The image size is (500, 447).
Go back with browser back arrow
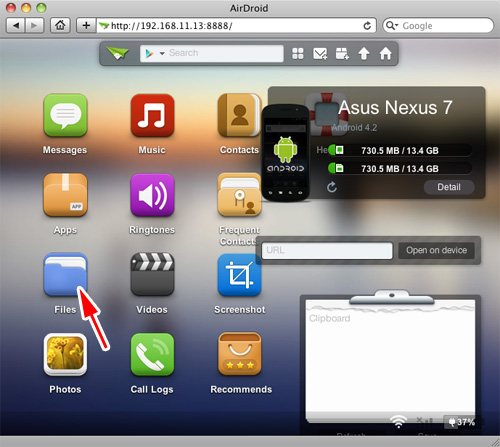pos(15,25)
